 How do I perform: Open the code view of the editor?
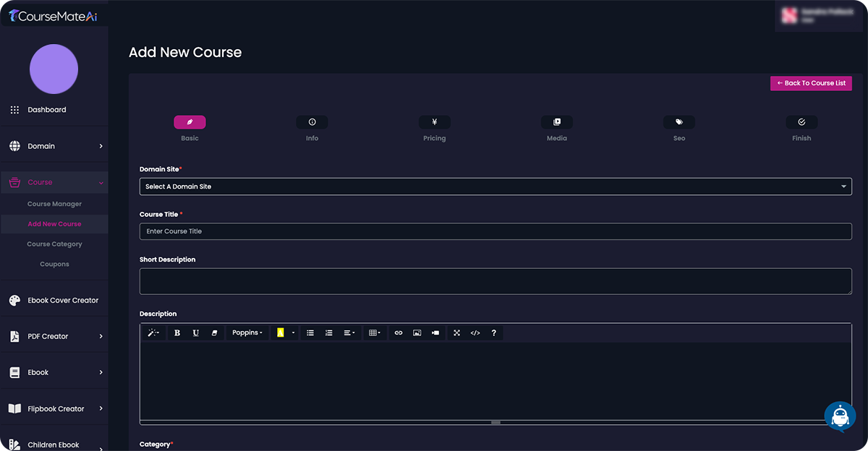[x=475, y=332]
